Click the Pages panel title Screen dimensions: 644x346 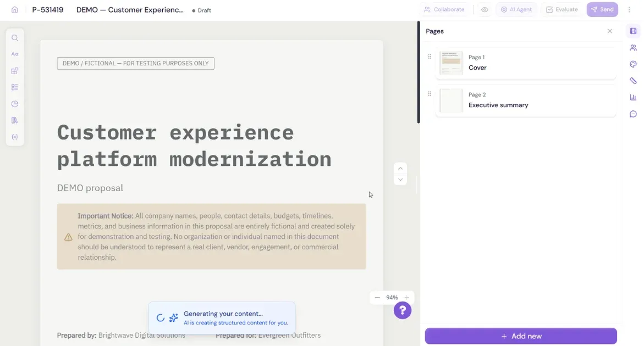tap(434, 31)
